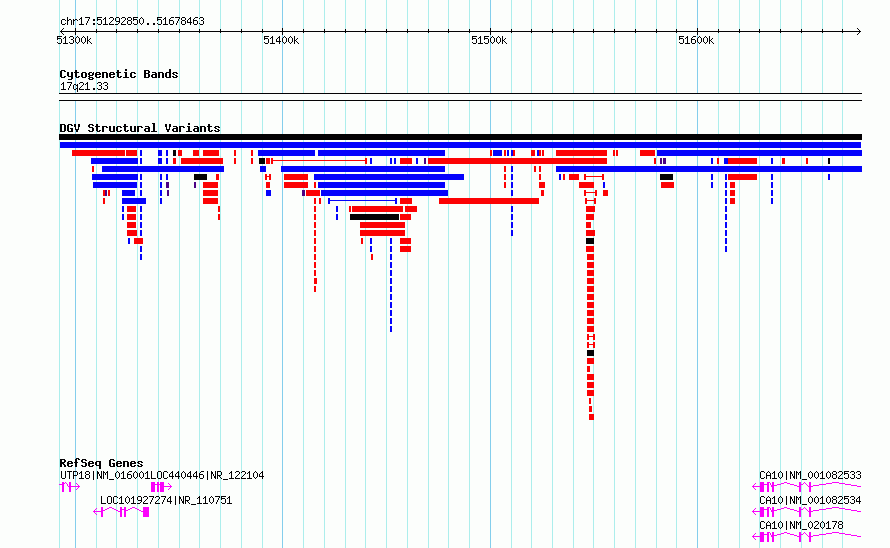Select the small black variant bar near 51585k
Image resolution: width=890 pixels, height=548 pixels.
coord(666,177)
